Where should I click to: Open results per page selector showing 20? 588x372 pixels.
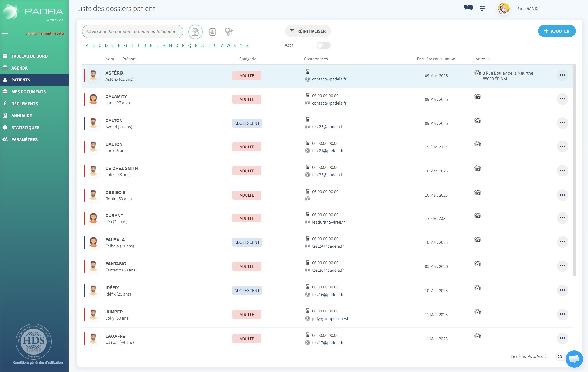pyautogui.click(x=560, y=357)
